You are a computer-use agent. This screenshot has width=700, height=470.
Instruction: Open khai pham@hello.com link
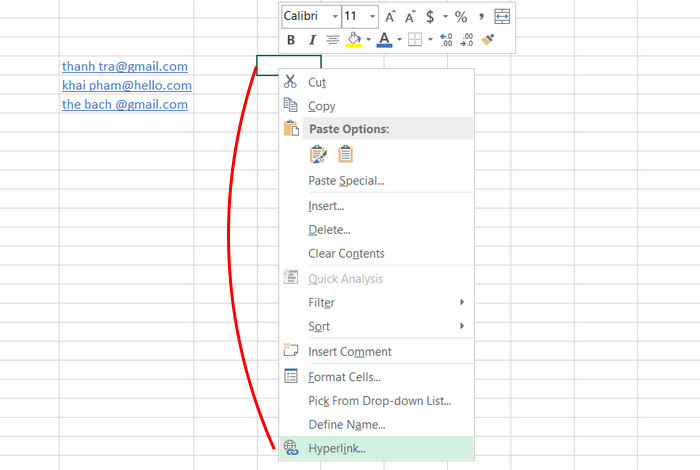(x=127, y=85)
